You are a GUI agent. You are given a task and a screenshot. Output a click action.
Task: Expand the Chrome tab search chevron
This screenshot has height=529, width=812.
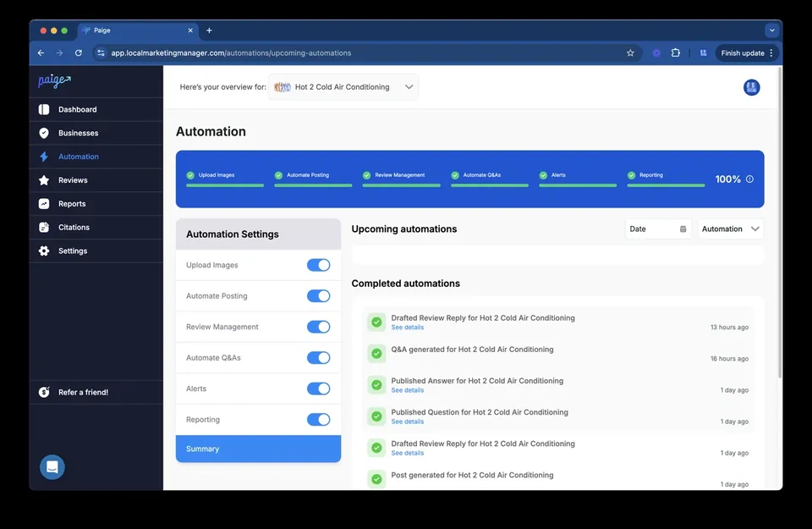tap(772, 30)
